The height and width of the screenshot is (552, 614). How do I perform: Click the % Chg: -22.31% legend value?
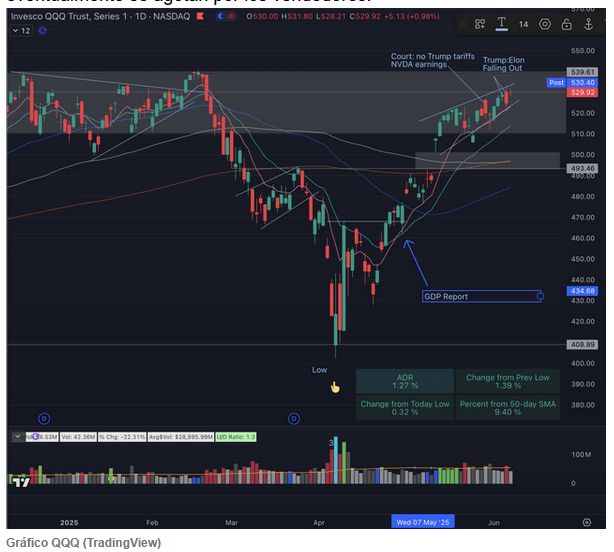[x=122, y=437]
